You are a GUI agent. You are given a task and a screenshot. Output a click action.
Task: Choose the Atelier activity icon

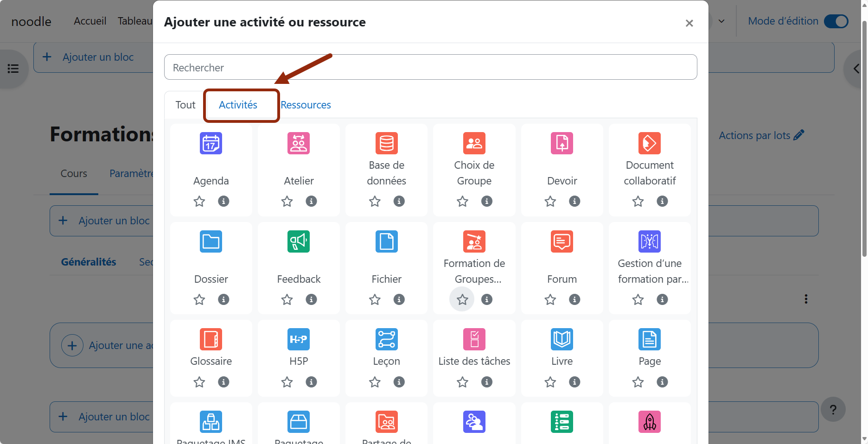click(x=299, y=143)
